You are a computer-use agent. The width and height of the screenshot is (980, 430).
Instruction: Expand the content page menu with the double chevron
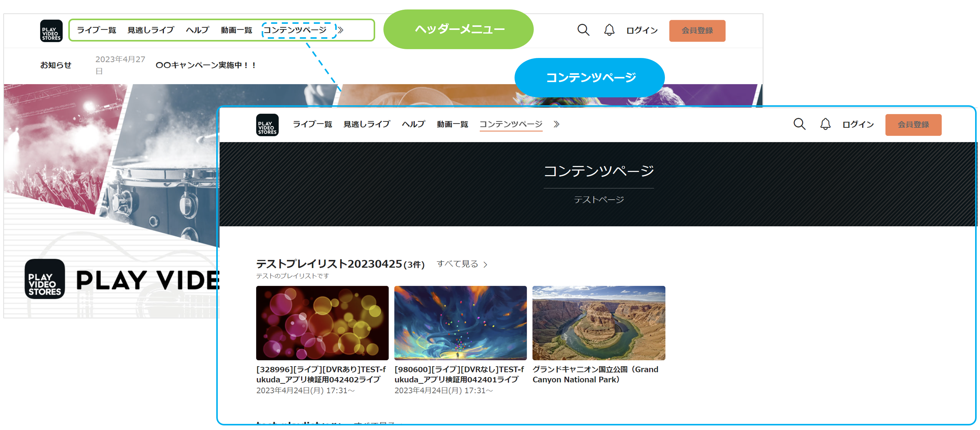[556, 124]
